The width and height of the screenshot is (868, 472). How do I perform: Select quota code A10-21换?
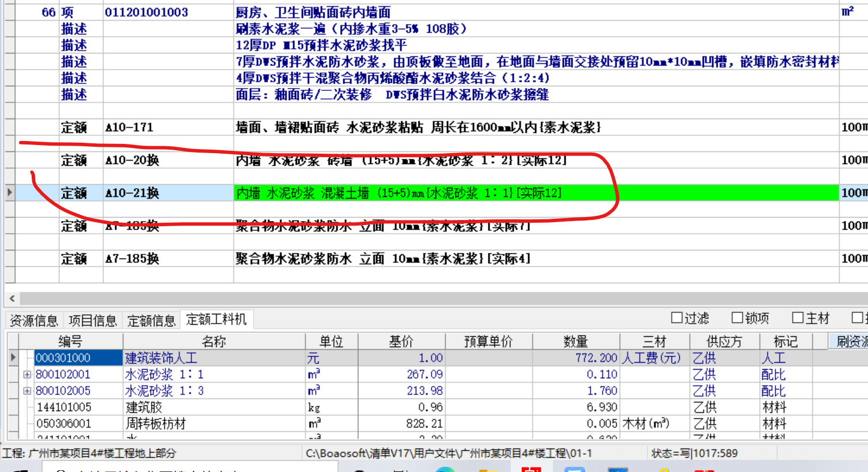coord(132,193)
